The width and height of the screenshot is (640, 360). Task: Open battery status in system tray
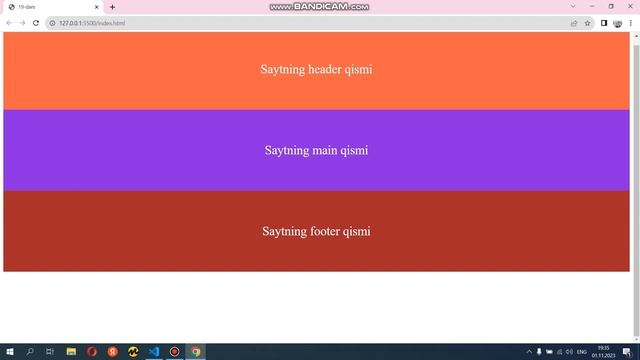pyautogui.click(x=549, y=351)
